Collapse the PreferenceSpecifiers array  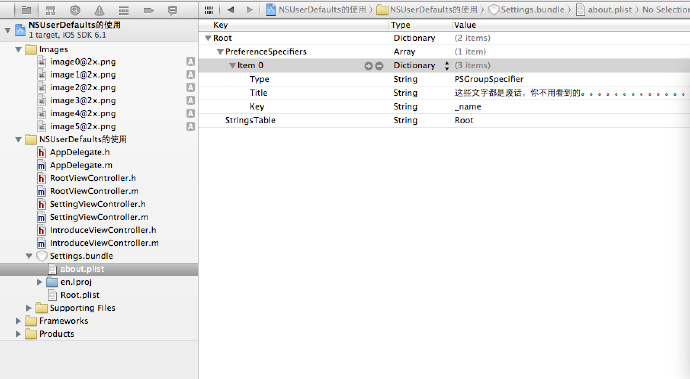point(220,52)
